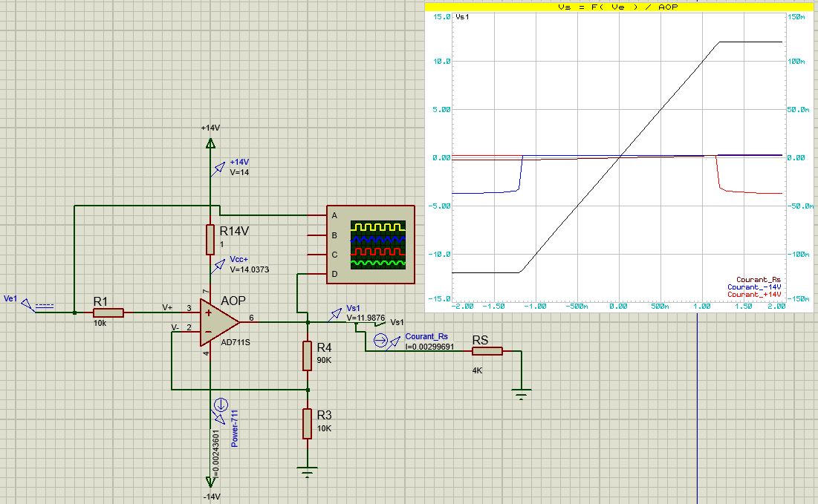Select the RS 4K load resistor
Image resolution: width=818 pixels, height=504 pixels.
tap(487, 351)
